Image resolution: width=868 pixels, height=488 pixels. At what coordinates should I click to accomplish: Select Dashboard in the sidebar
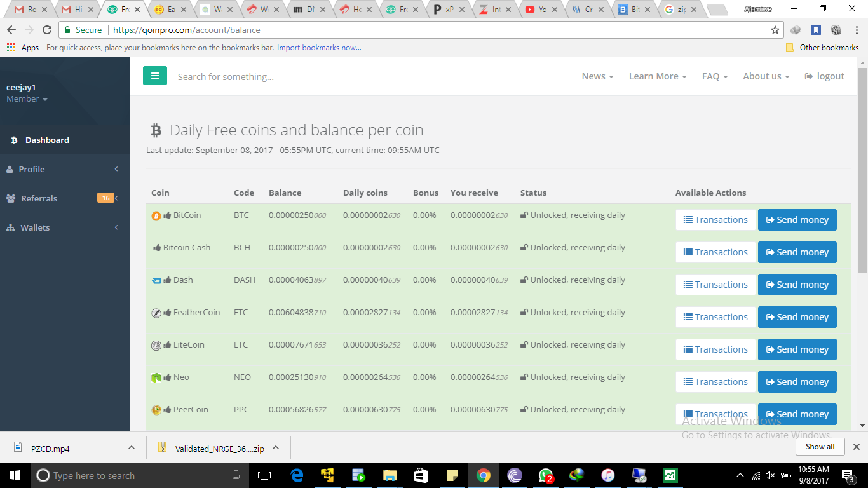point(65,140)
